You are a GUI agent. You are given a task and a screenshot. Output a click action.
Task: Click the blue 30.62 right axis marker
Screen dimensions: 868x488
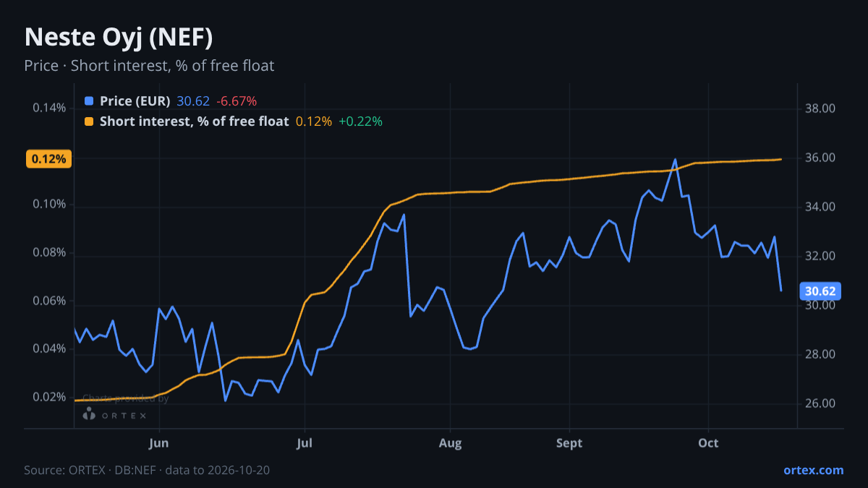click(821, 291)
